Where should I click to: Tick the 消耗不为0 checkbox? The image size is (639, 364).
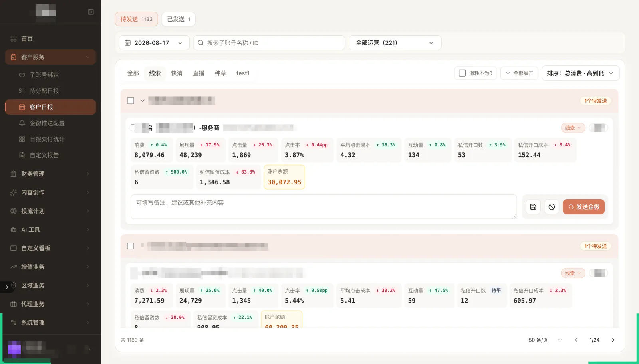click(462, 73)
